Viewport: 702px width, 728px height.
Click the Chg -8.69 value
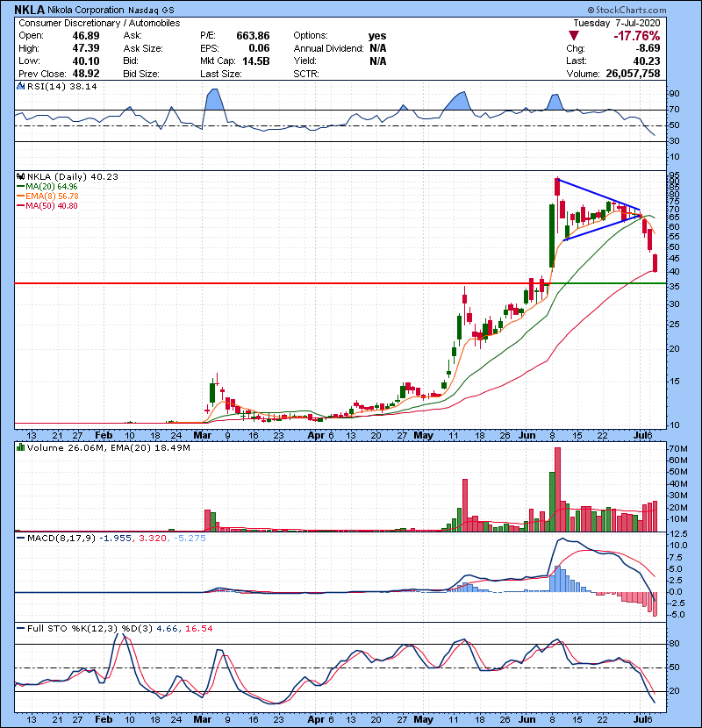point(648,48)
